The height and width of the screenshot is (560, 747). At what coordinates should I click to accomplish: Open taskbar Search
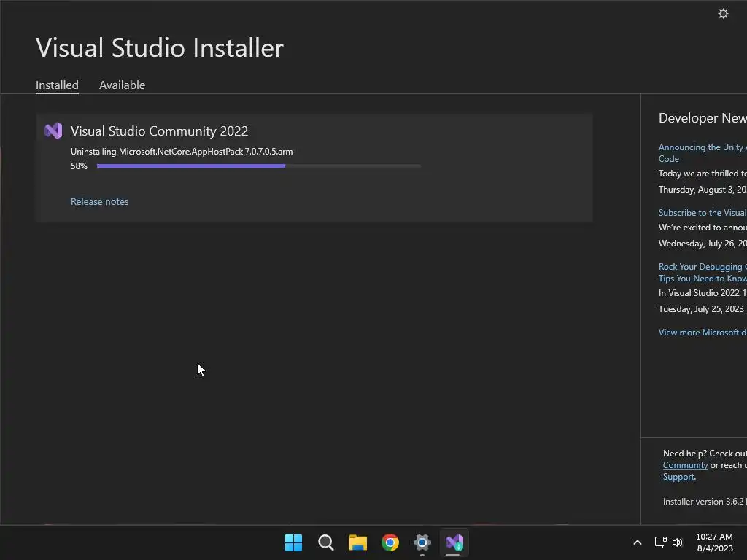(326, 542)
